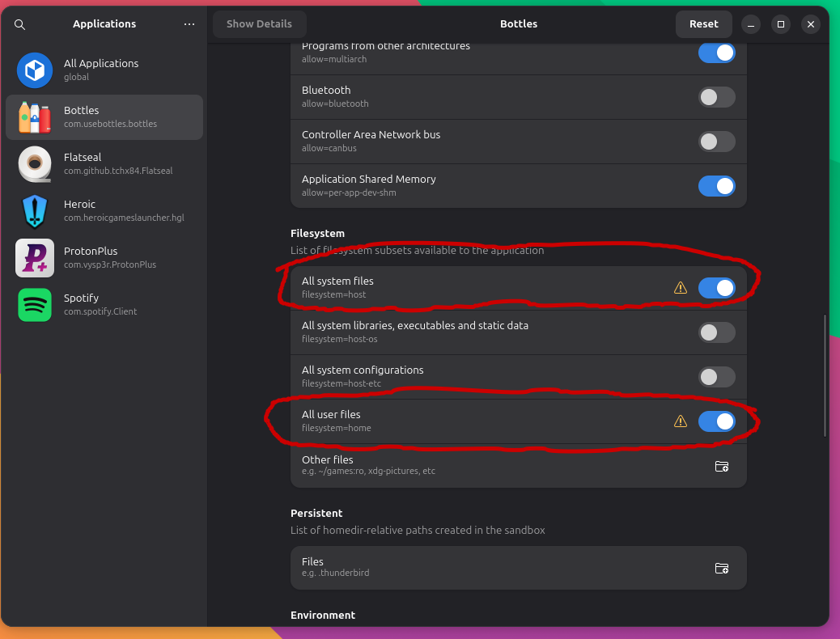Click warning icon beside All user files
Screen dimensions: 840x639
[x=681, y=421]
